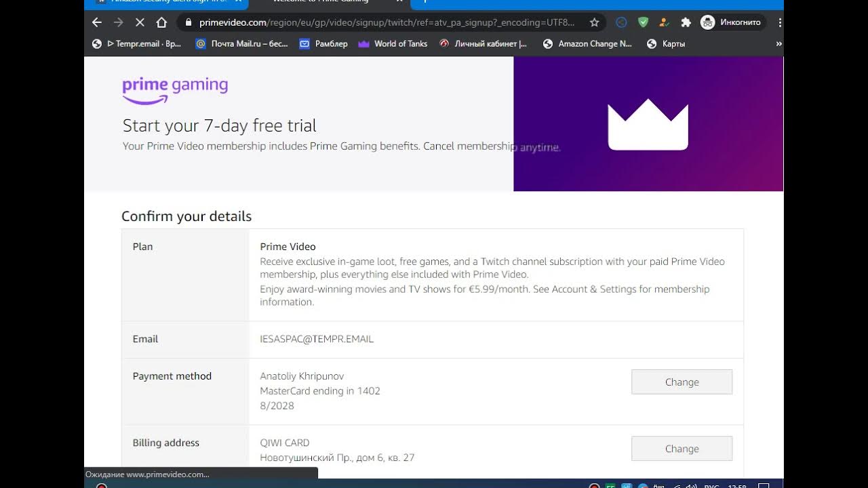The height and width of the screenshot is (488, 868).
Task: Click the QIWI CARD billing text
Action: 285,443
